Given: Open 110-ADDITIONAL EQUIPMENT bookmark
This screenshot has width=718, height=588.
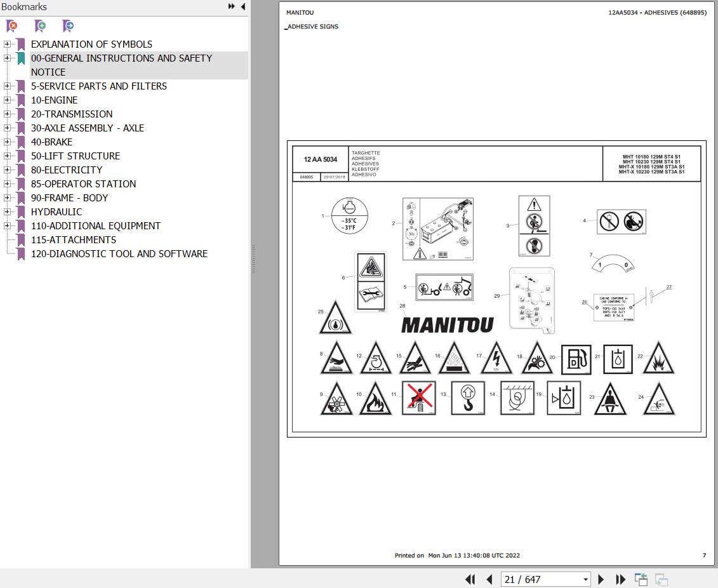Looking at the screenshot, I should (x=96, y=226).
